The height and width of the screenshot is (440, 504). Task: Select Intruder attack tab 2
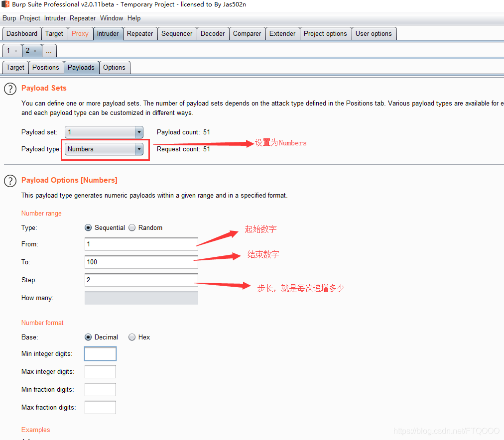click(x=28, y=51)
